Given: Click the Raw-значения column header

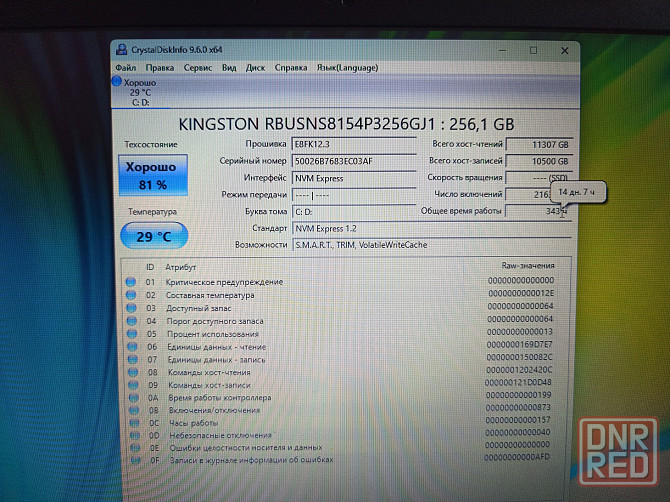Looking at the screenshot, I should click(528, 266).
